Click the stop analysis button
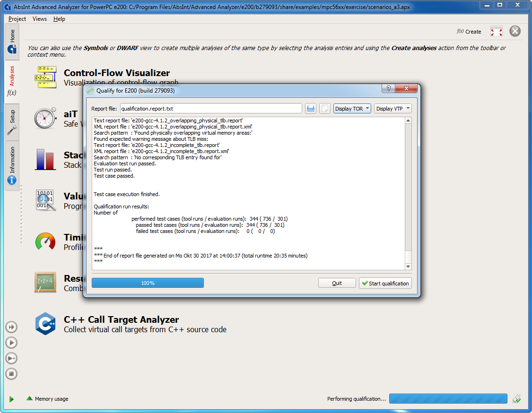This screenshot has width=532, height=413. [11, 374]
